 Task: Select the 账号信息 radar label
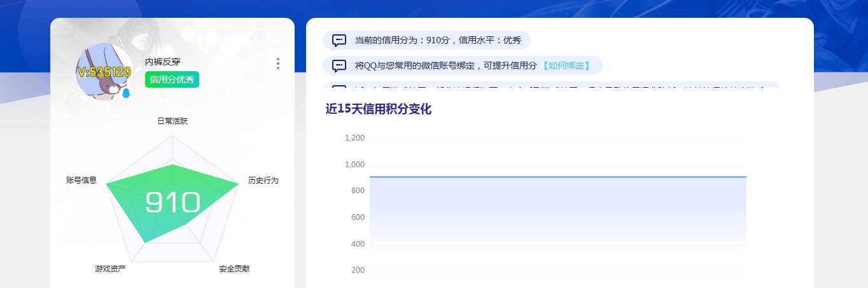coord(81,181)
